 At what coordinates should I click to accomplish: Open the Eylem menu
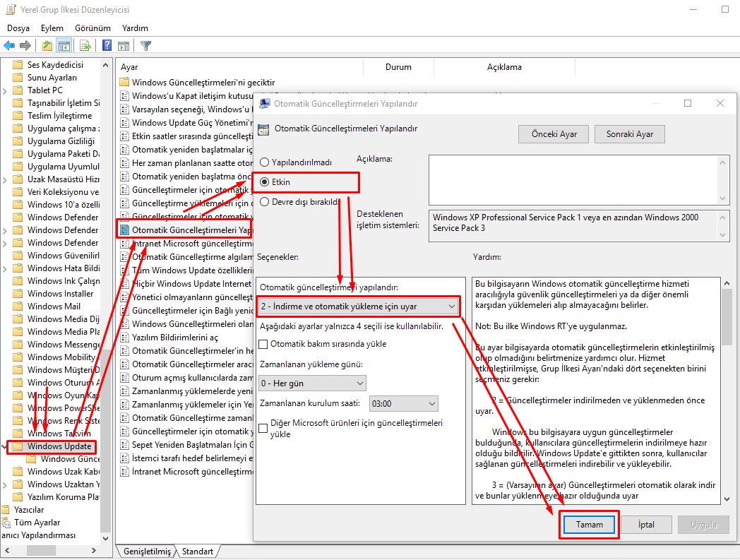52,28
